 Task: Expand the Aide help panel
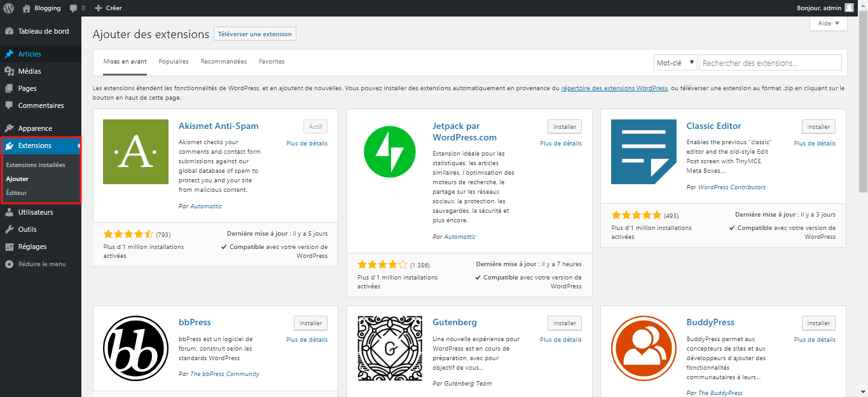point(829,24)
